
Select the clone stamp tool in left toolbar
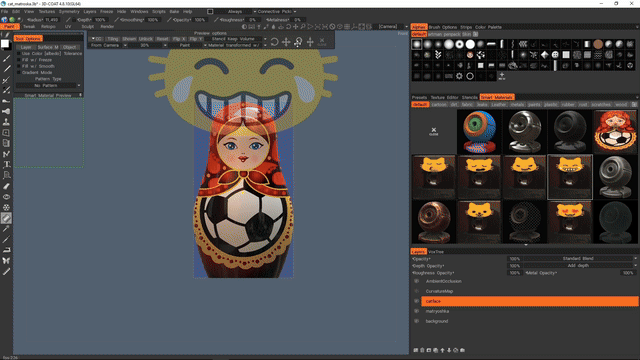(7, 122)
